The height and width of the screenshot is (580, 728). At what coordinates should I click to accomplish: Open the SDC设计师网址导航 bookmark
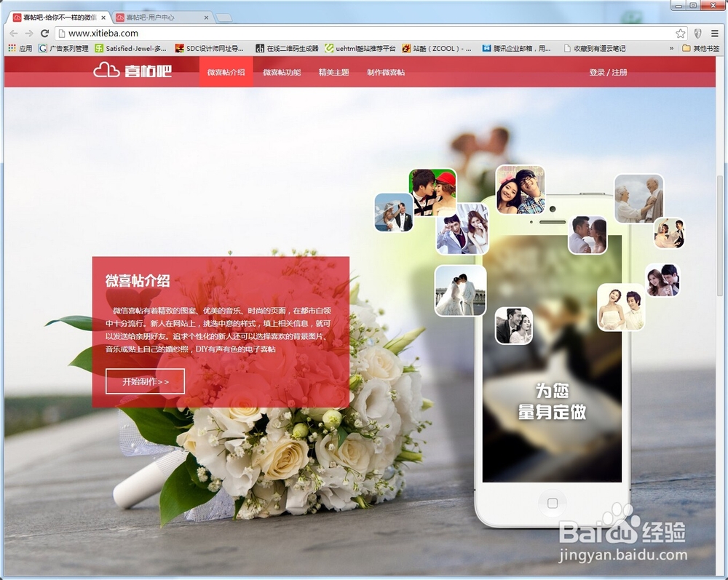(x=209, y=48)
